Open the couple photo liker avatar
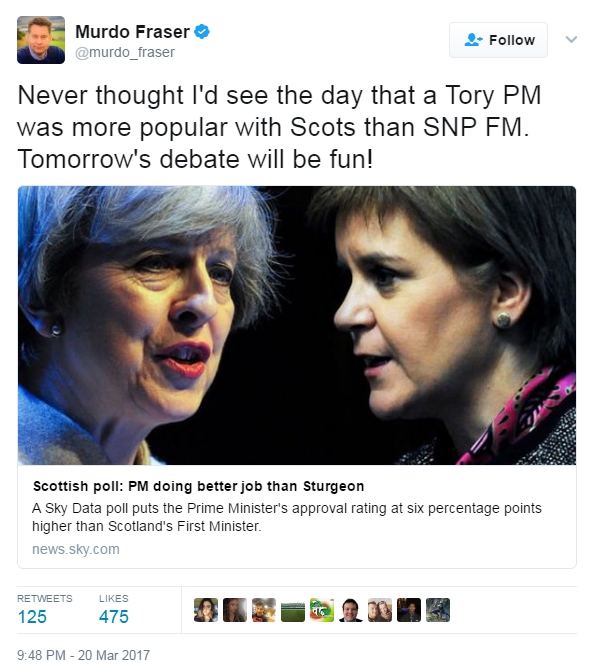Image resolution: width=593 pixels, height=672 pixels. click(380, 609)
